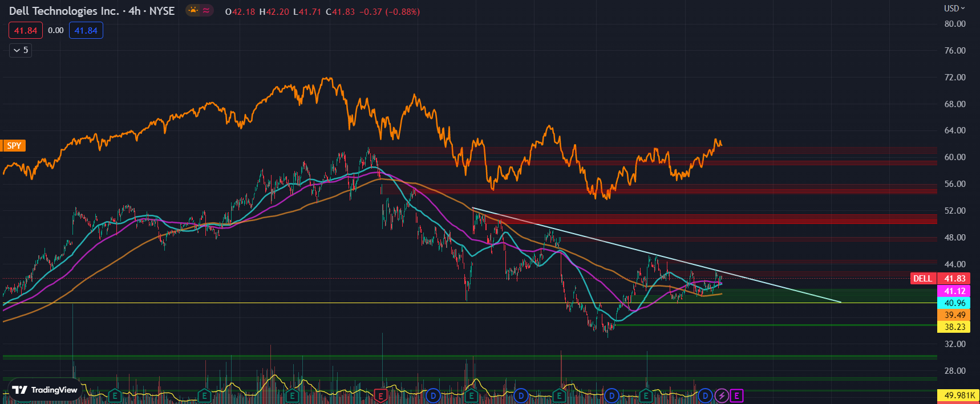Click the blue 41.84 buy button
980x404 pixels.
[86, 31]
